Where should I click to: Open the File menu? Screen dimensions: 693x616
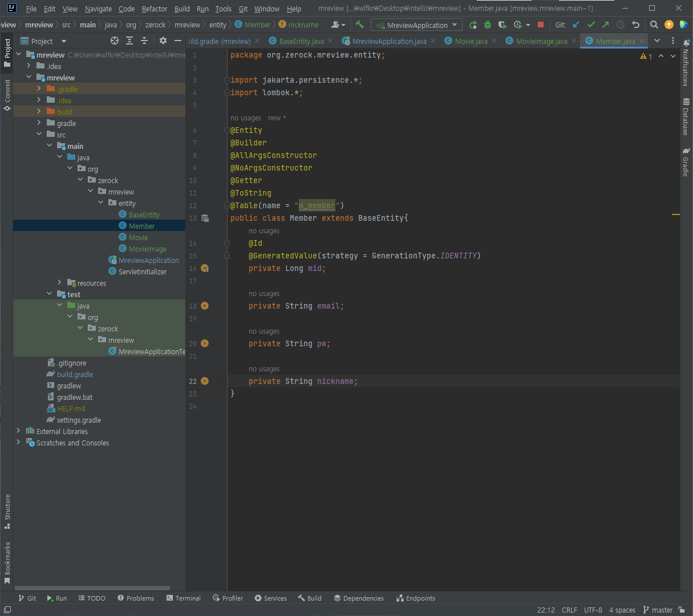31,9
